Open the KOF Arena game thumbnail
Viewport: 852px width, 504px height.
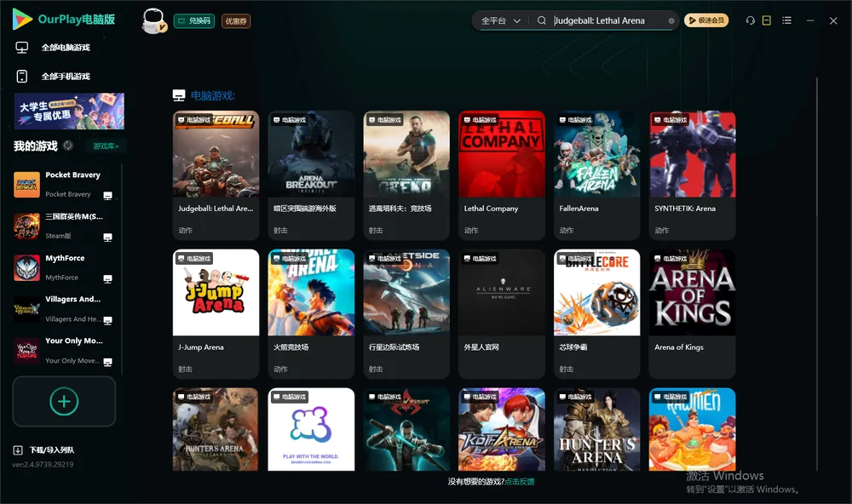[x=502, y=430]
